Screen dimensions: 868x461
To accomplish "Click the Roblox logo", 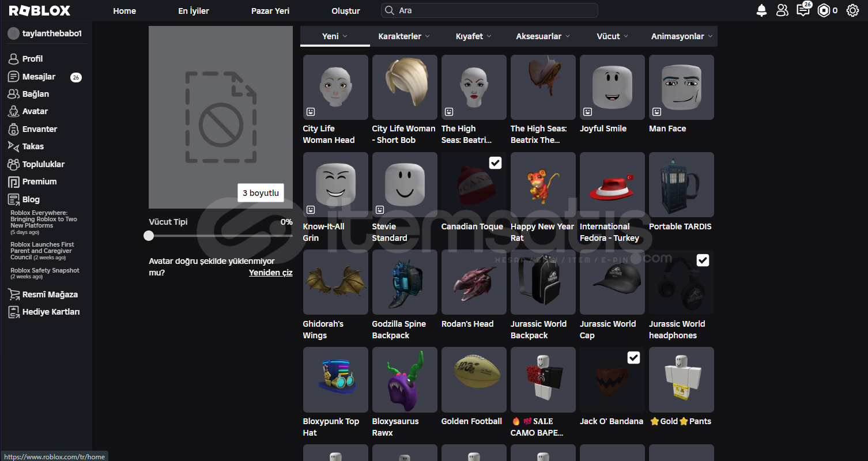I will click(x=40, y=11).
